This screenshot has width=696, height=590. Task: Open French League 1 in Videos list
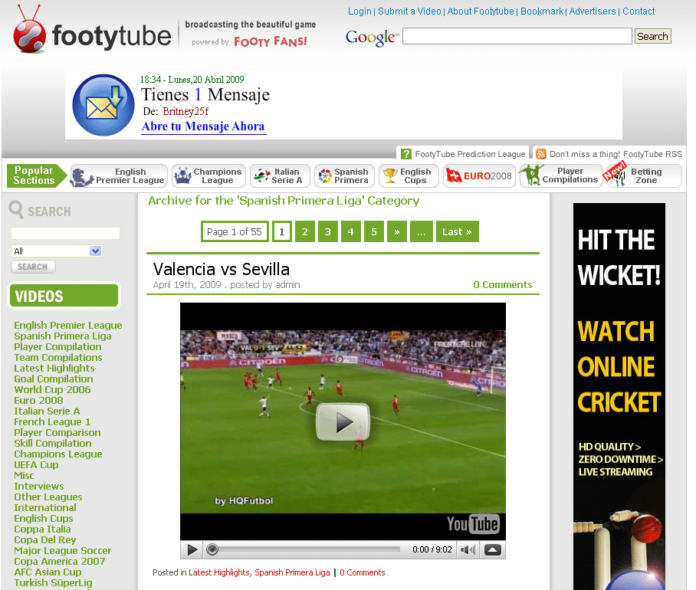pyautogui.click(x=52, y=422)
